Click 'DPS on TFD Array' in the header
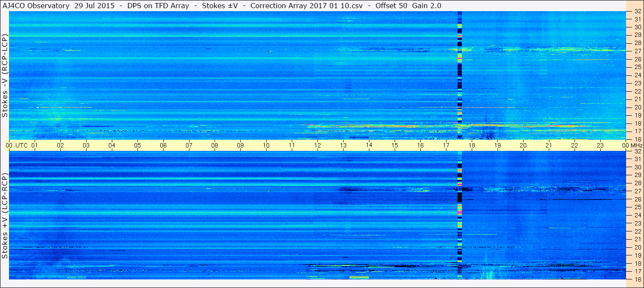The image size is (644, 288). click(x=158, y=6)
